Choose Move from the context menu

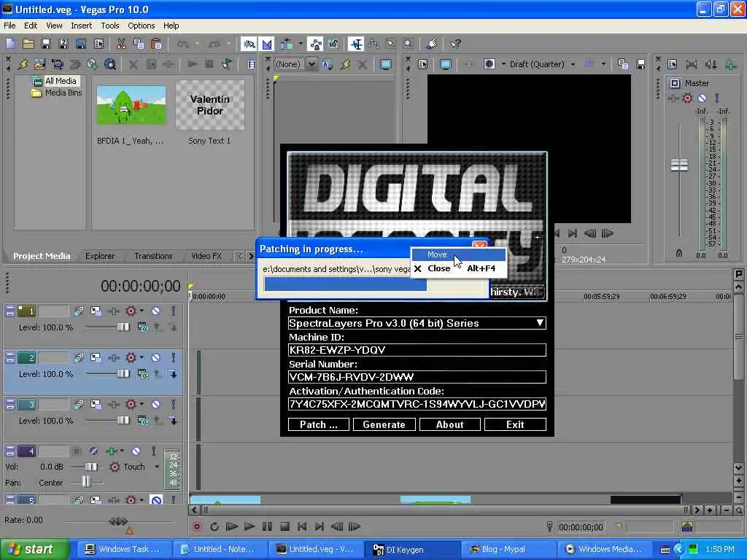click(458, 254)
